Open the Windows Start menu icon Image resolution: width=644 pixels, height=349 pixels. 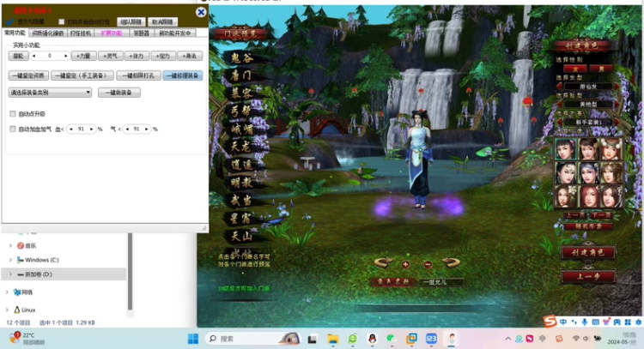[x=193, y=339]
